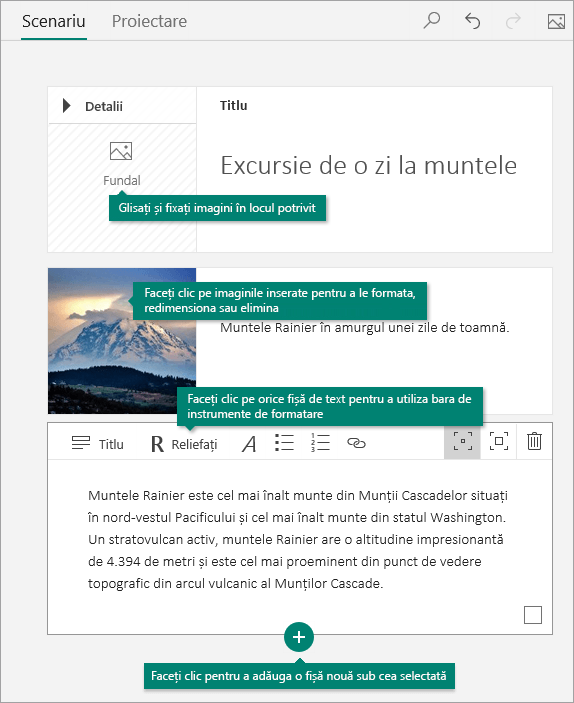Click the tooltip 'adăuga o fișă nouă'
The image size is (574, 703).
click(299, 676)
